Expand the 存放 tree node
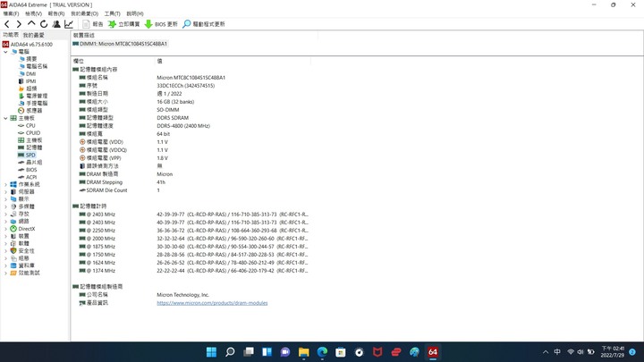 pyautogui.click(x=5, y=215)
